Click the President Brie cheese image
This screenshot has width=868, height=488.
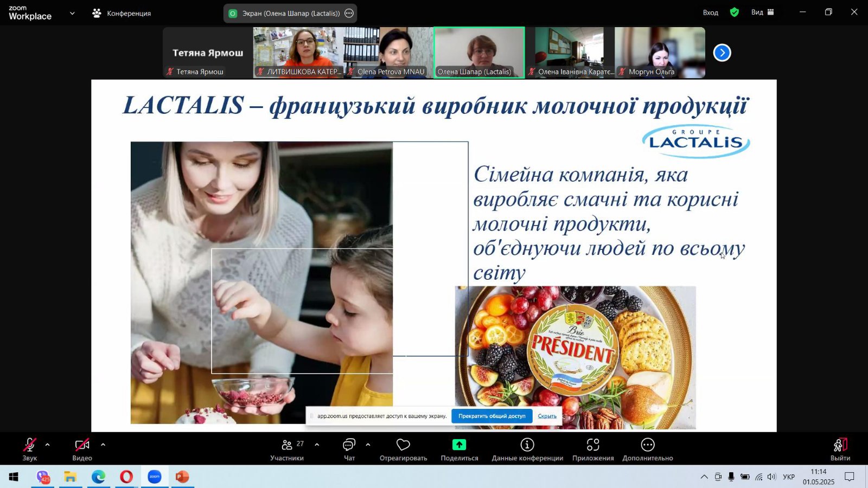[x=576, y=358]
